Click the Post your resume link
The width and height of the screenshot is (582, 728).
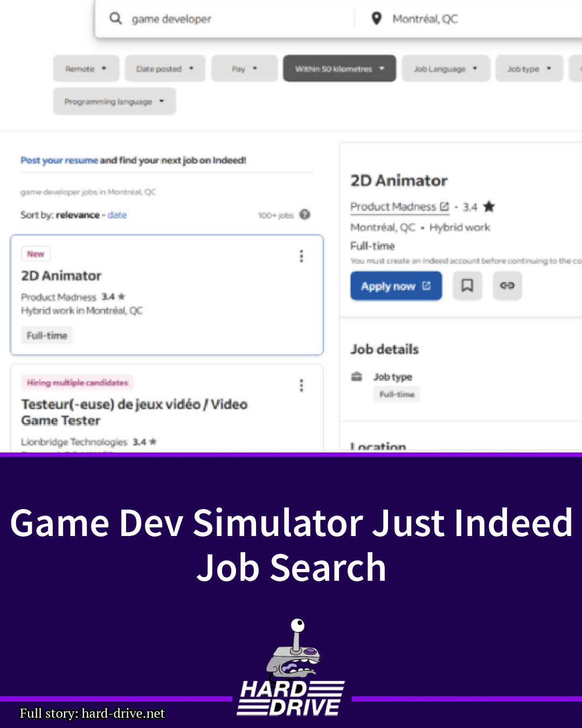tap(59, 160)
